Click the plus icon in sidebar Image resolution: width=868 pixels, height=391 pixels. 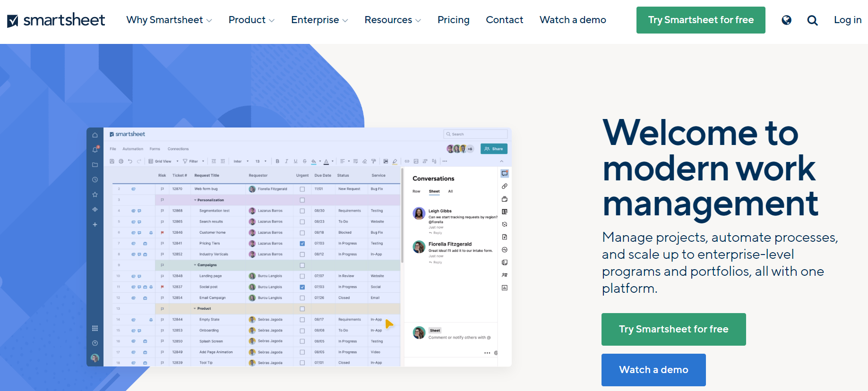click(95, 224)
